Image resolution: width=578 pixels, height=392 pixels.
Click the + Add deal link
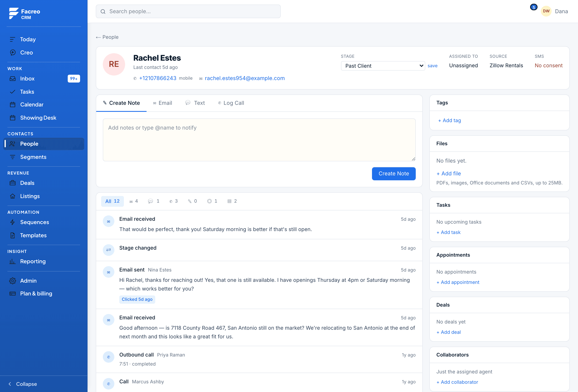coord(448,332)
